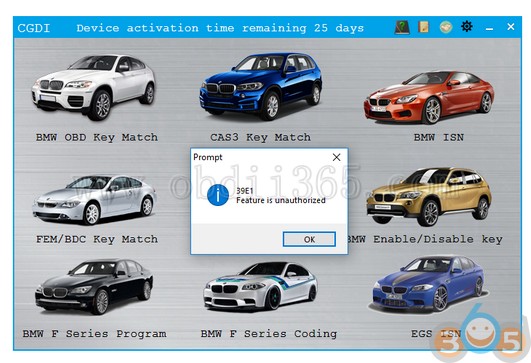Select the blue BMW X5 car image
This screenshot has width=531, height=363.
pyautogui.click(x=261, y=86)
